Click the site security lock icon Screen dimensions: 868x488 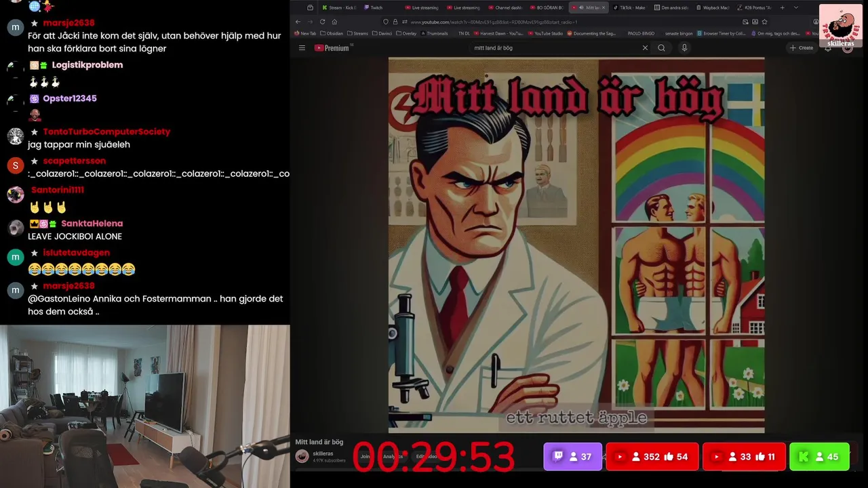pyautogui.click(x=395, y=22)
